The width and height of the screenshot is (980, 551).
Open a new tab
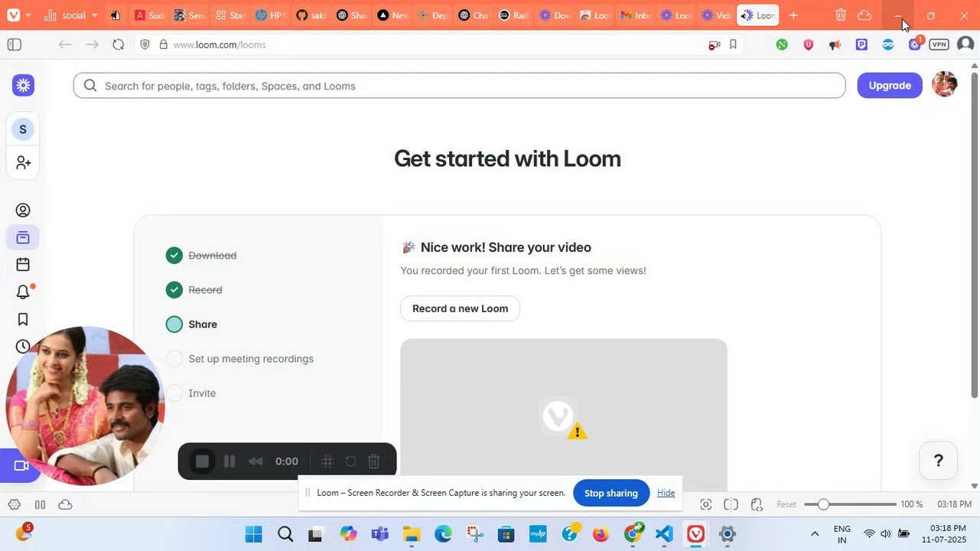point(793,15)
